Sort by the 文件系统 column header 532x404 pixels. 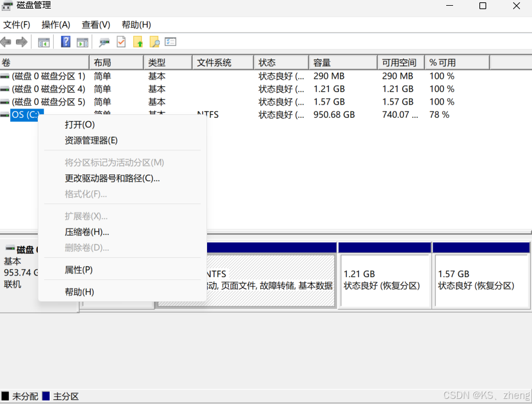(223, 63)
